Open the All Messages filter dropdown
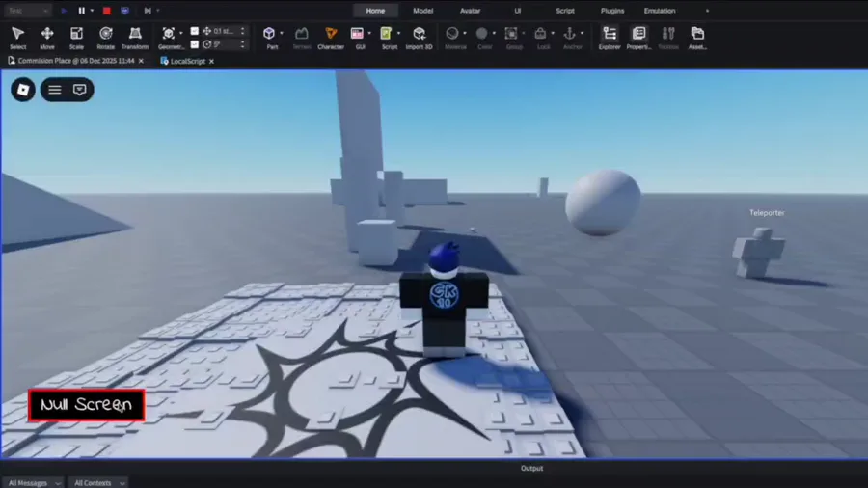 33,483
